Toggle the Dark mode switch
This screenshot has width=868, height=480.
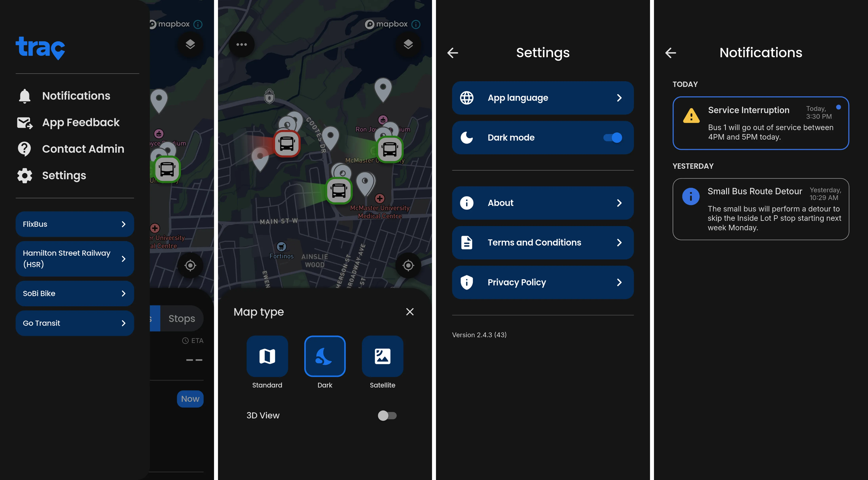tap(613, 138)
